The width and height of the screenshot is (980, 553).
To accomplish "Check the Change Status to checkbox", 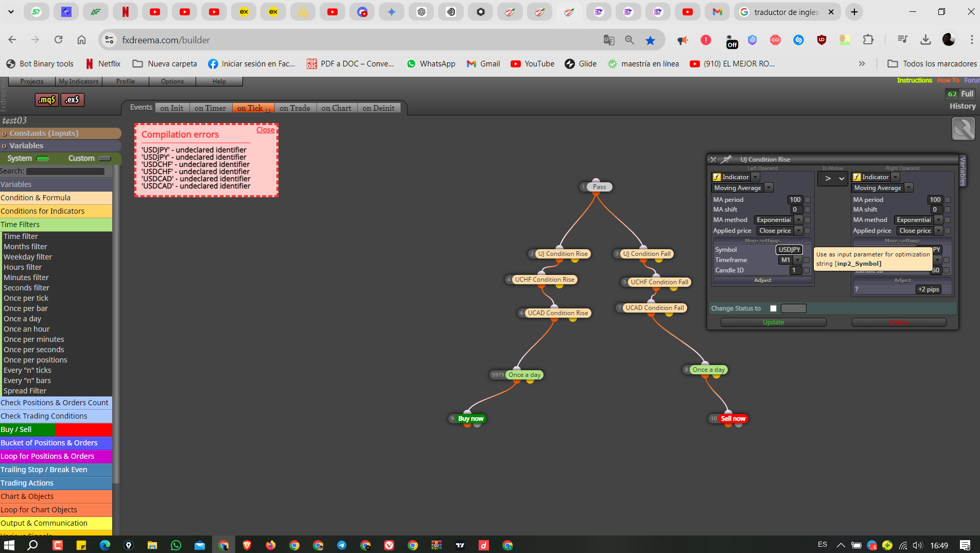I will point(773,308).
